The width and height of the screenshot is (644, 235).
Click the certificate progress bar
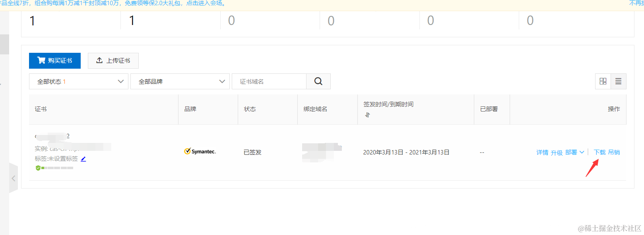(x=57, y=168)
